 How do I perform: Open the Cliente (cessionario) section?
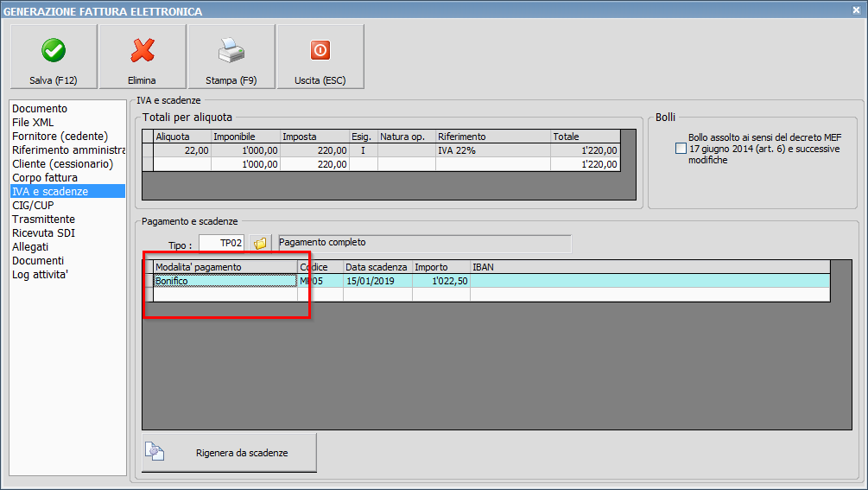pyautogui.click(x=67, y=164)
